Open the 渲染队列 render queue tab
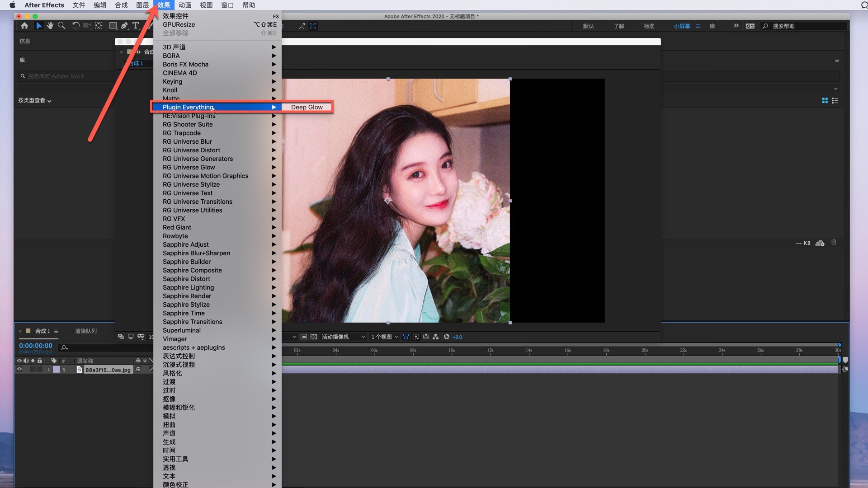 click(x=85, y=331)
